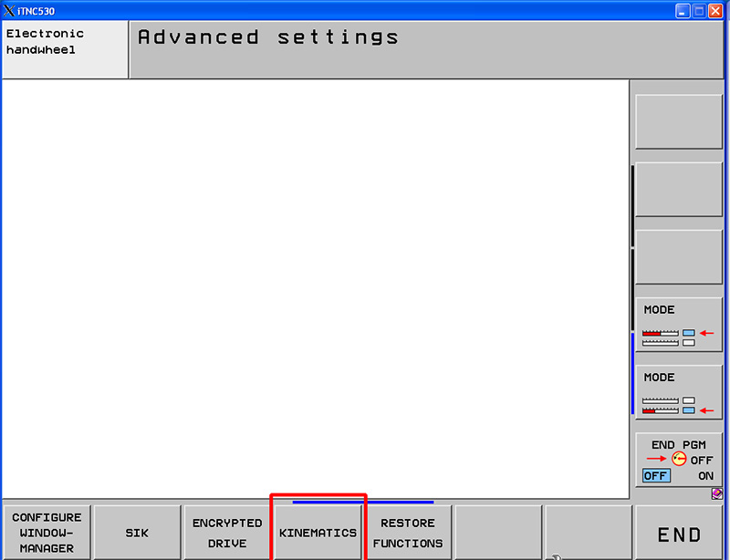The width and height of the screenshot is (730, 560).
Task: Click the highlighted OFF label in END PGM
Action: tap(655, 476)
